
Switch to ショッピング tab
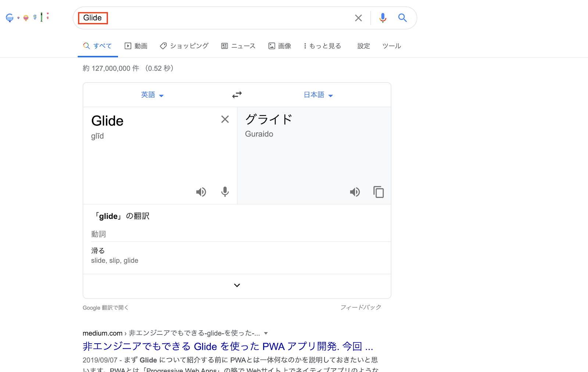184,46
